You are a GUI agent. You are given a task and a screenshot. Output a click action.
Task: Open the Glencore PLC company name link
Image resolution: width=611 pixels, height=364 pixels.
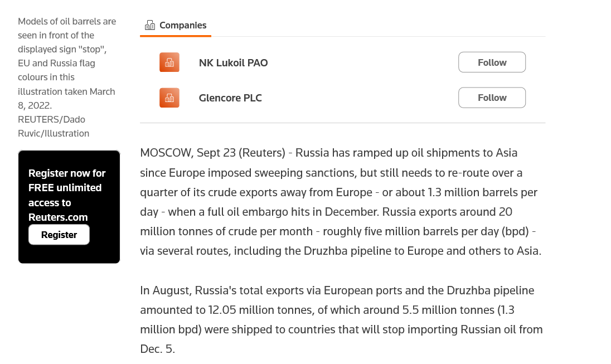coord(230,98)
